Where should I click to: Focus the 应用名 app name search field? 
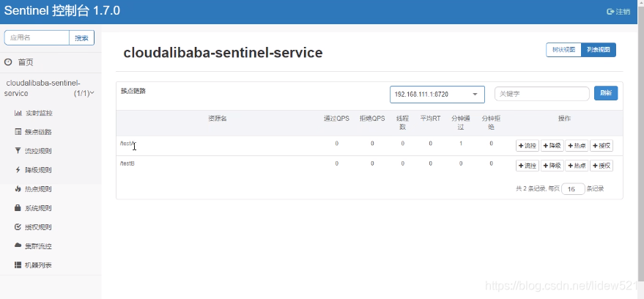37,38
